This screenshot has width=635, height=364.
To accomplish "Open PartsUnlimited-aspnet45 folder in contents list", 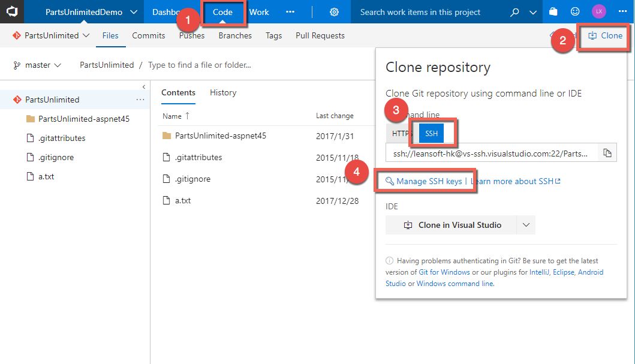I will (x=220, y=136).
